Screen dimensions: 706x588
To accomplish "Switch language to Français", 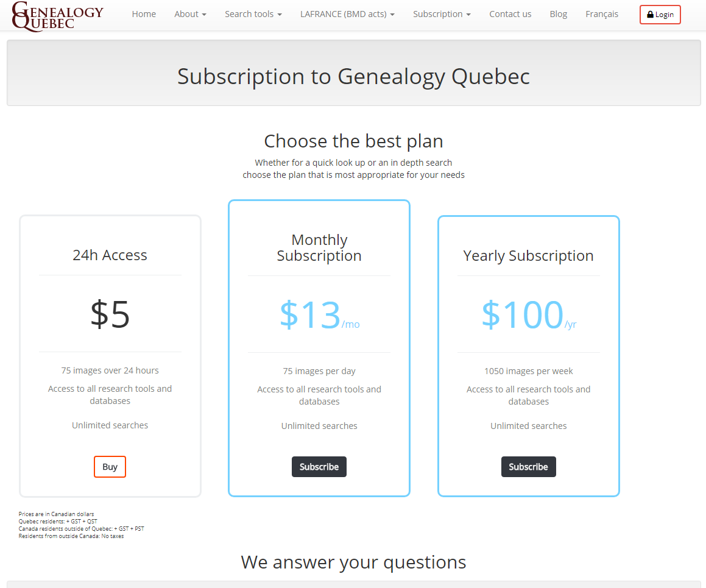I will (602, 14).
